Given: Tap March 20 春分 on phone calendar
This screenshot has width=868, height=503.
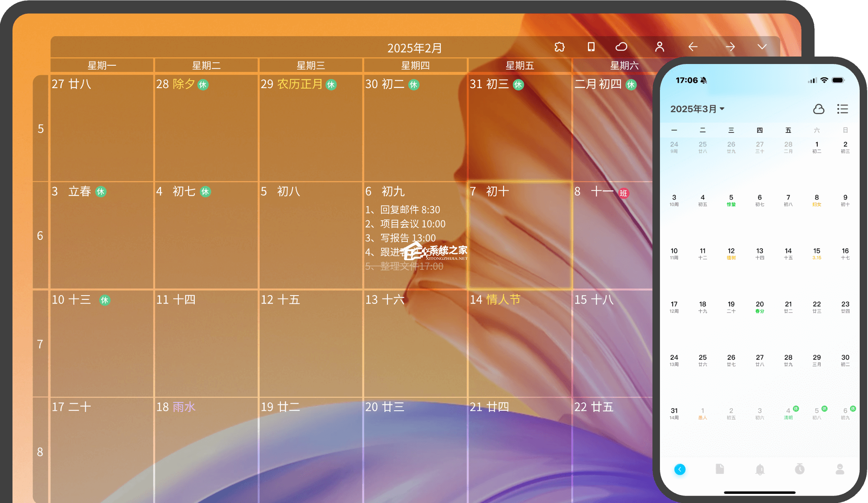Looking at the screenshot, I should pyautogui.click(x=760, y=307).
